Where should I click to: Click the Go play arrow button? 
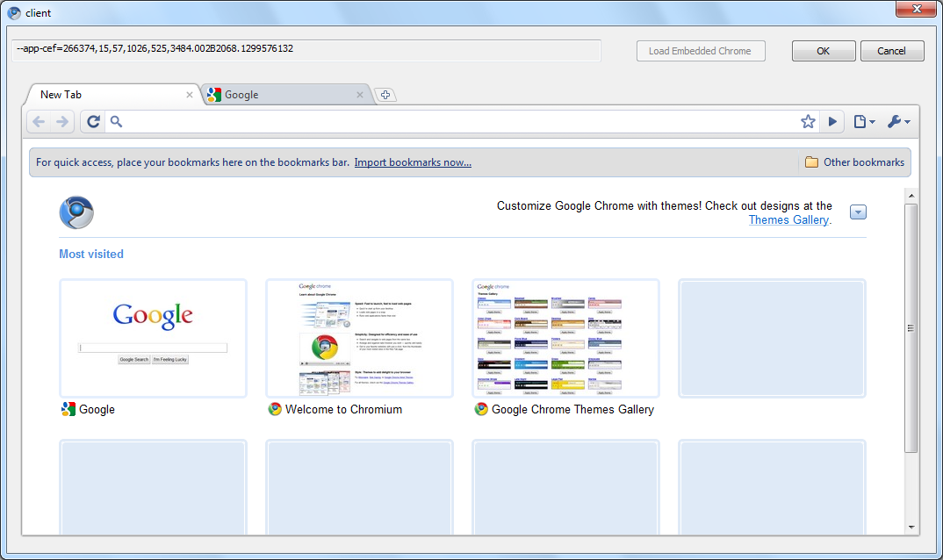pyautogui.click(x=832, y=122)
